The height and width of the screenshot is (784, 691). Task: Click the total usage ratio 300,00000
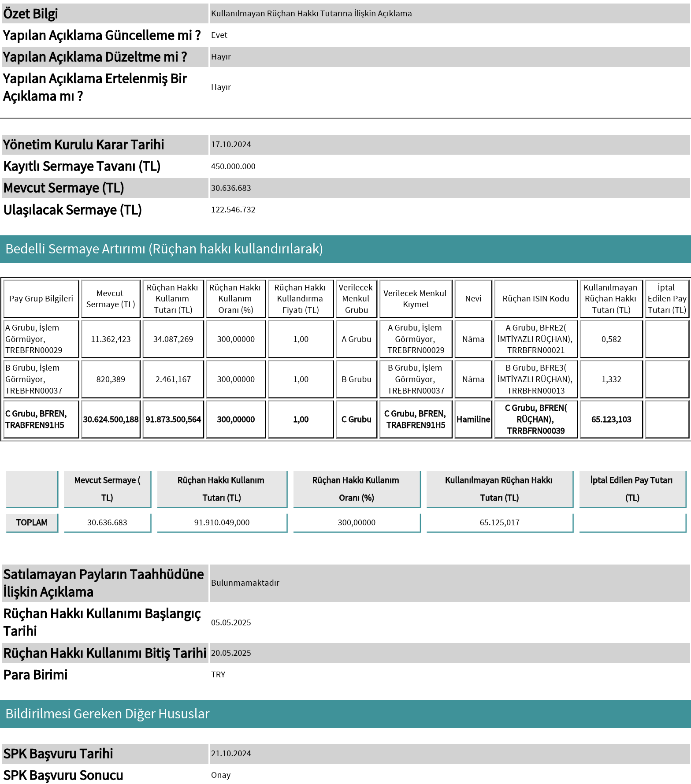pyautogui.click(x=357, y=523)
